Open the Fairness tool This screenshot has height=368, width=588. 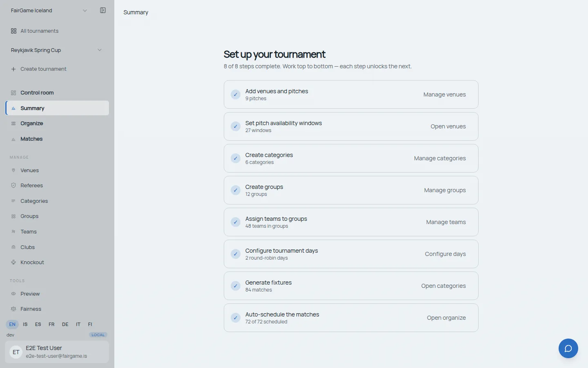57,309
